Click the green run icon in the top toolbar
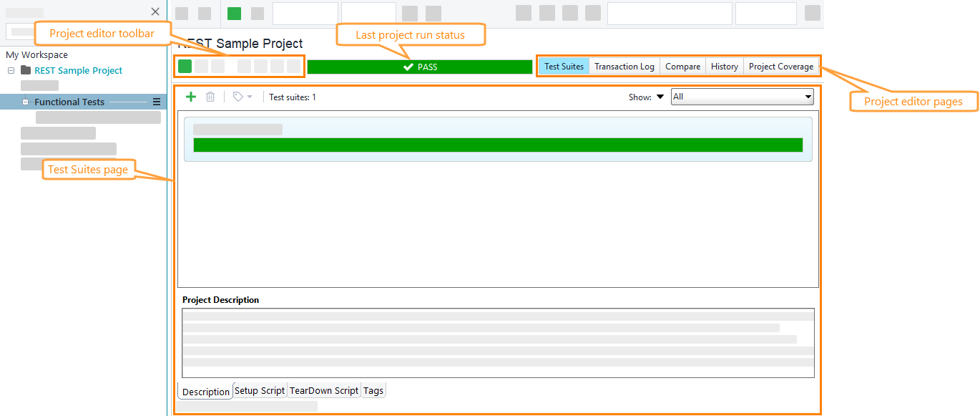The height and width of the screenshot is (416, 980). 232,12
